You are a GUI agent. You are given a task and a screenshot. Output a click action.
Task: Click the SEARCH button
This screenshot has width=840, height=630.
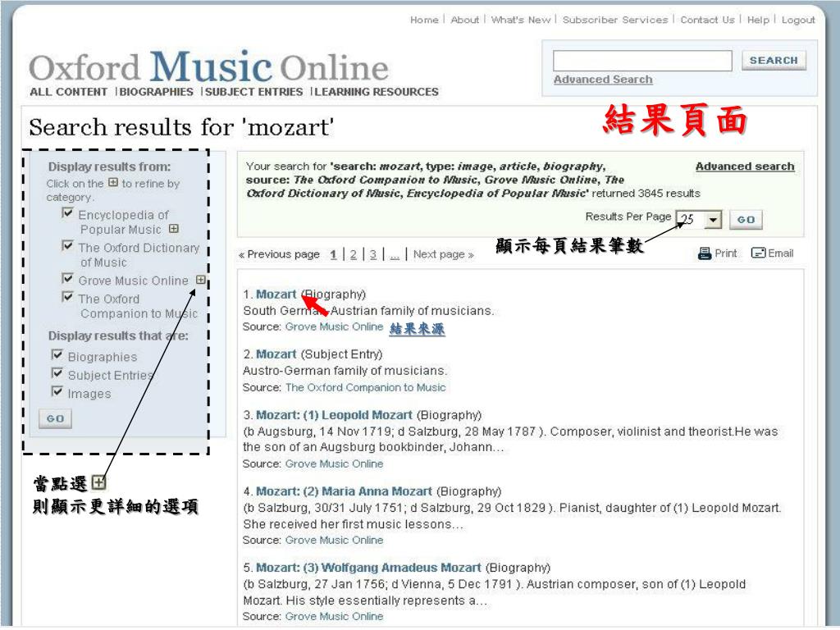pyautogui.click(x=774, y=61)
